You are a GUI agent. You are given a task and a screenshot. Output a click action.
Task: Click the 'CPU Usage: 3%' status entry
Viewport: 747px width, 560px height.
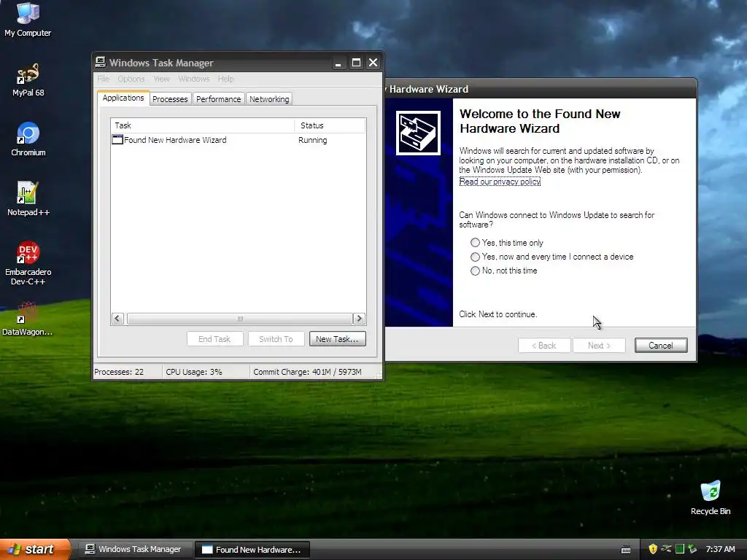pyautogui.click(x=205, y=372)
